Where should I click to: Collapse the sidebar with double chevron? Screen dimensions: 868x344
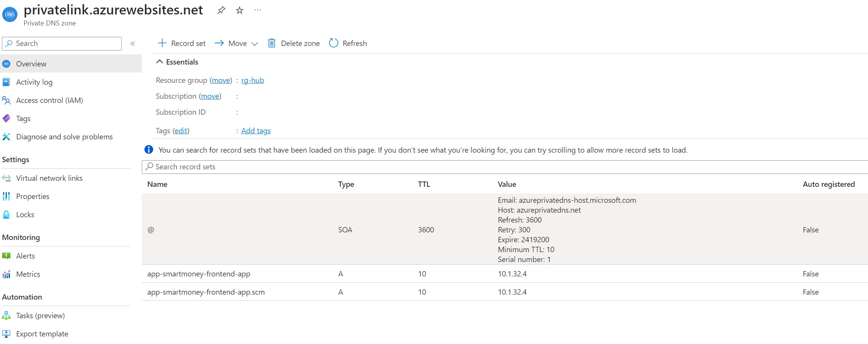click(x=133, y=44)
